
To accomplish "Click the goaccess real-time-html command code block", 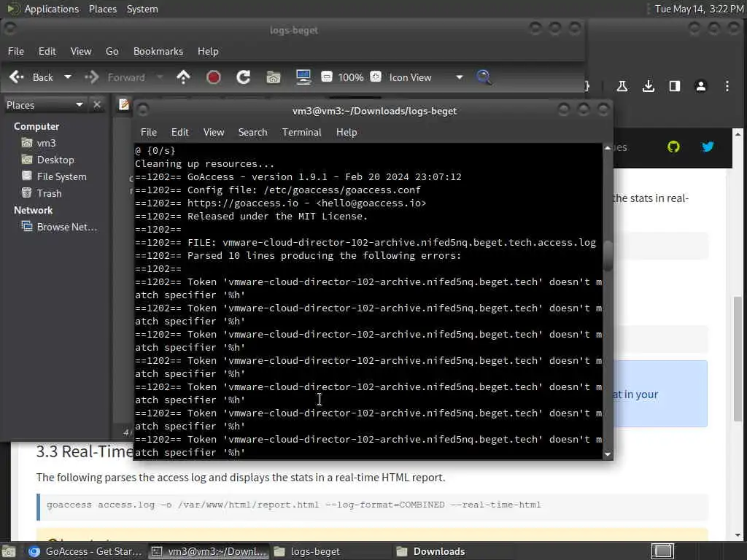I will 372,507.
